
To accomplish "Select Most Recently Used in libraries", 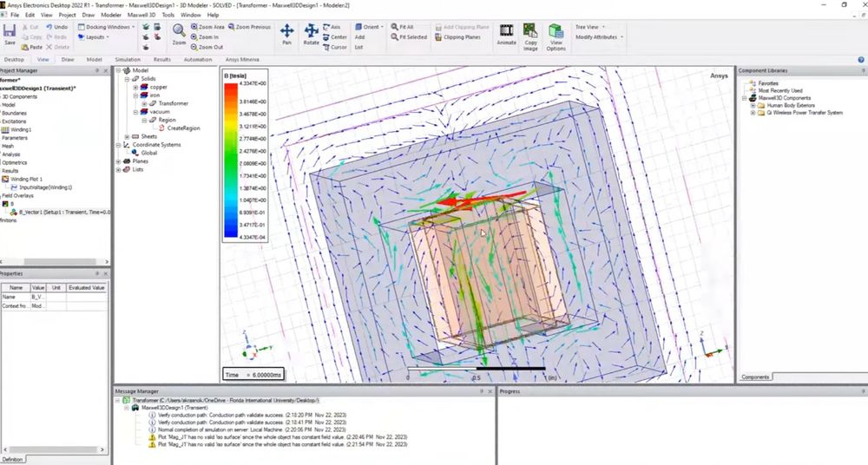I will point(780,90).
